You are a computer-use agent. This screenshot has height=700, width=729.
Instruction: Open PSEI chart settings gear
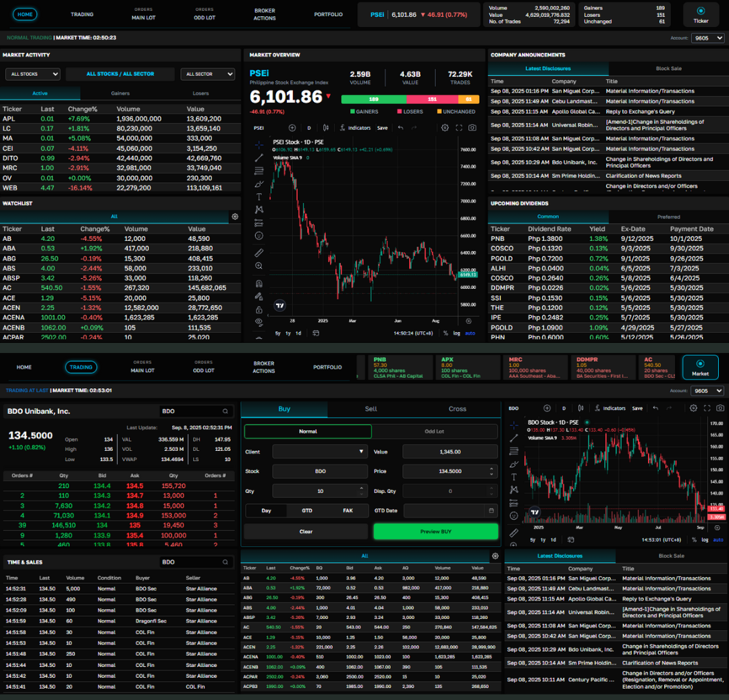[x=445, y=128]
